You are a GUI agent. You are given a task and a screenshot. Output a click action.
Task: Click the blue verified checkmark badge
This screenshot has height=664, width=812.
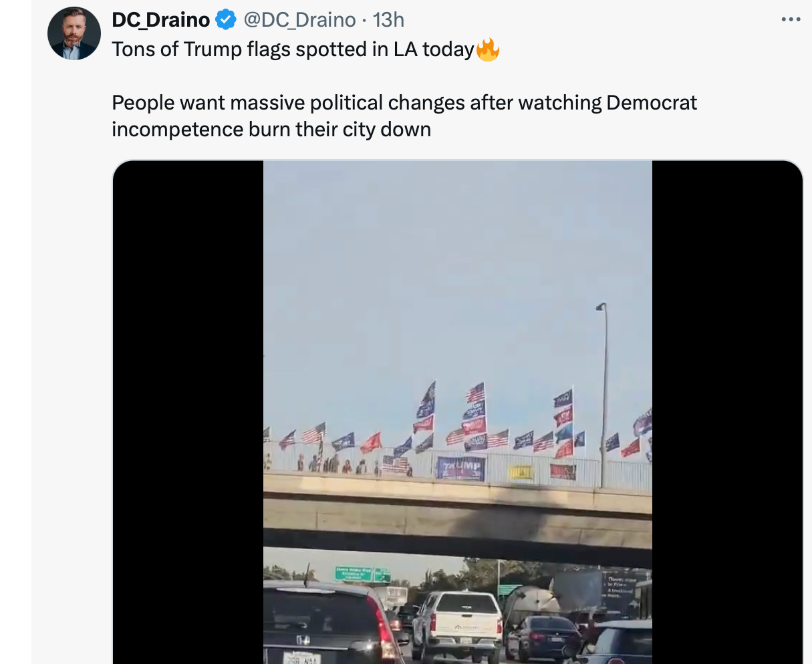[226, 20]
